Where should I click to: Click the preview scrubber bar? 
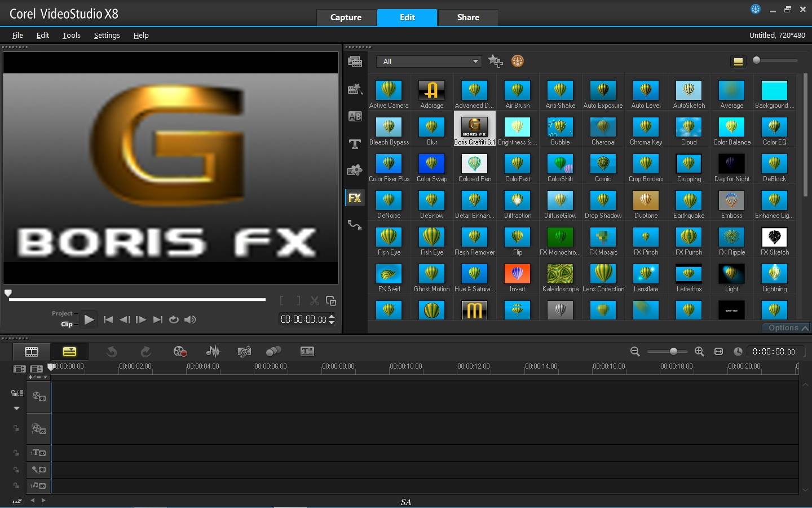point(137,299)
